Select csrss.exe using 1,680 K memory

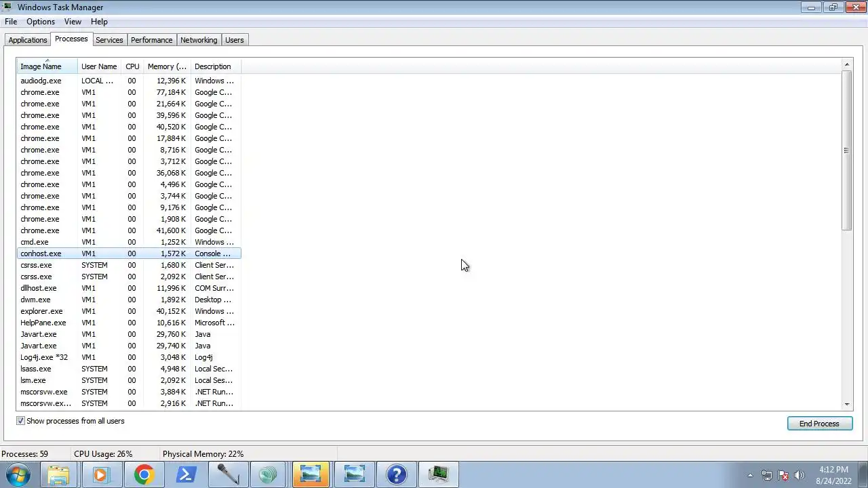pos(129,265)
